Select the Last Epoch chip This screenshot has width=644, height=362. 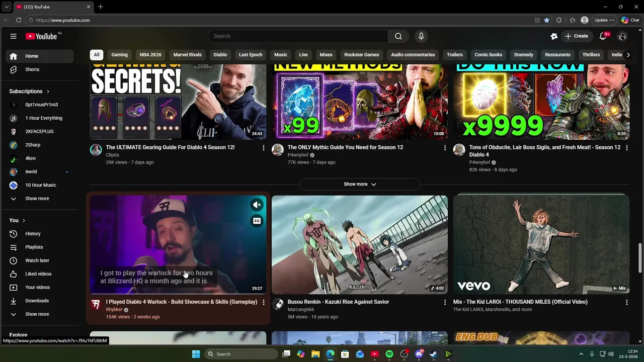[251, 55]
